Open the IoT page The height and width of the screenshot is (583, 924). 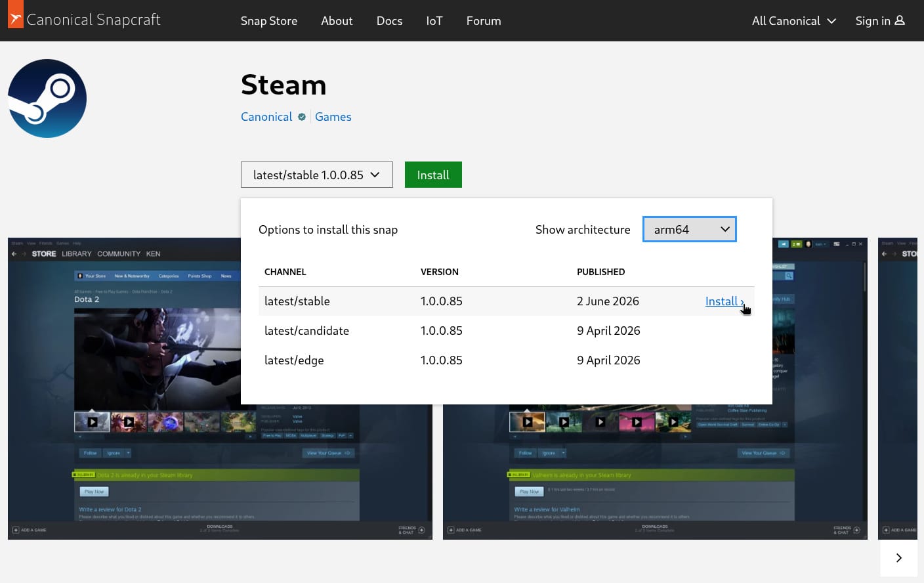(434, 21)
